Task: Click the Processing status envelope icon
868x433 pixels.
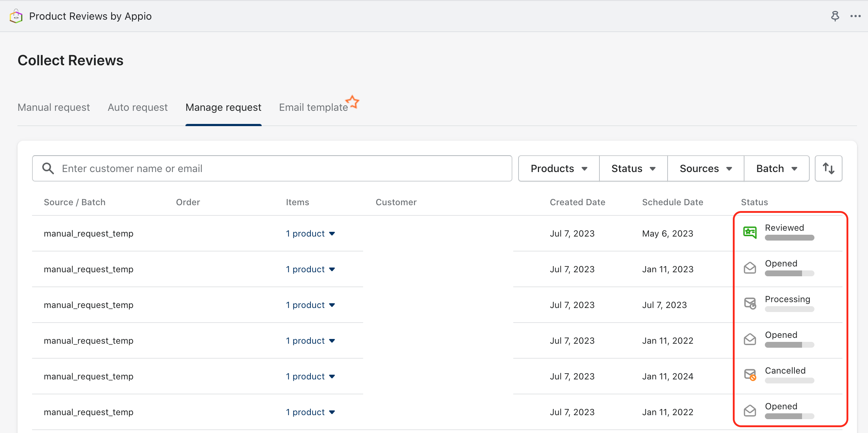Action: (x=750, y=303)
